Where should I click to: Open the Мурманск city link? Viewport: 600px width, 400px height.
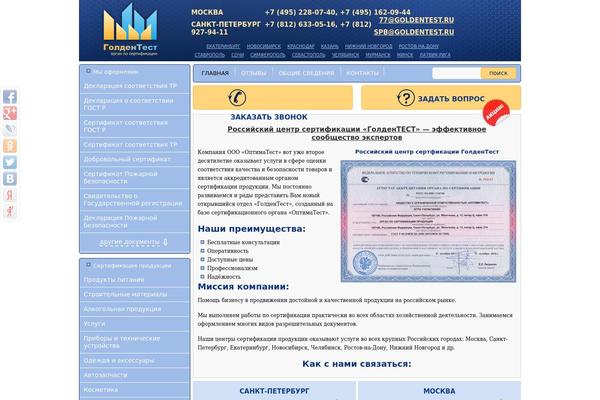[378, 55]
